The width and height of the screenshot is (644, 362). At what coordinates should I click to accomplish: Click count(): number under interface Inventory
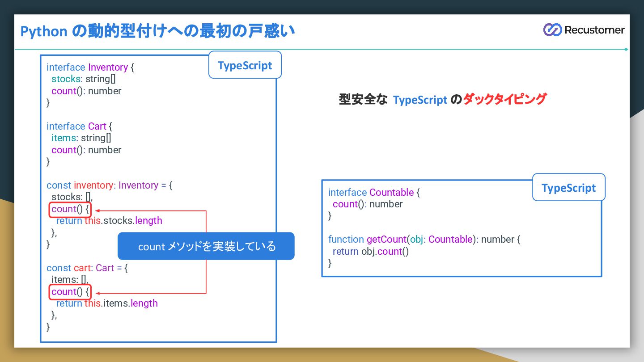pyautogui.click(x=86, y=91)
